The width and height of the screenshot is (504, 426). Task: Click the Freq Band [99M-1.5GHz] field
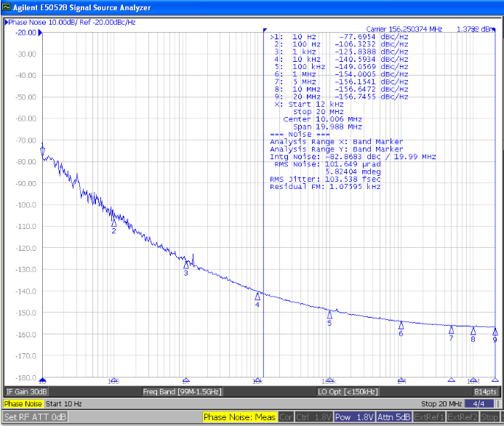181,391
